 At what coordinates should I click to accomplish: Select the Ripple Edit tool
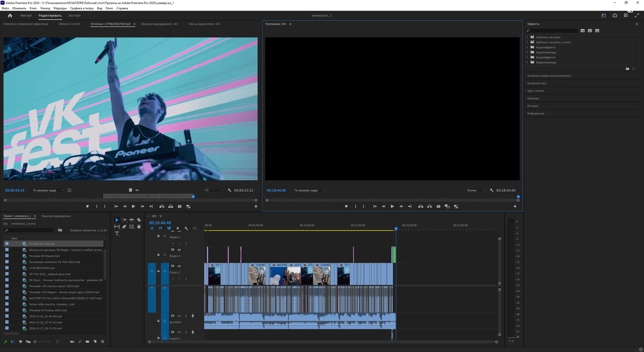pos(131,220)
